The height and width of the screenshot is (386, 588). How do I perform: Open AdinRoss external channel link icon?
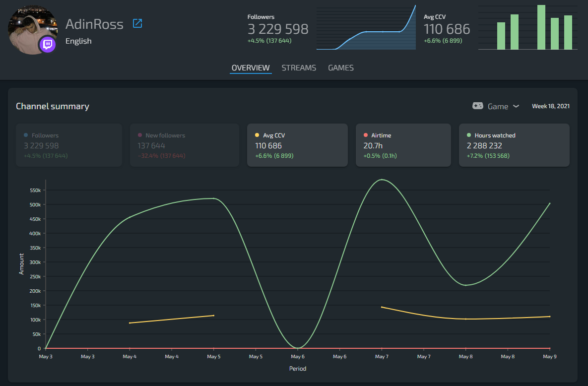pos(137,23)
